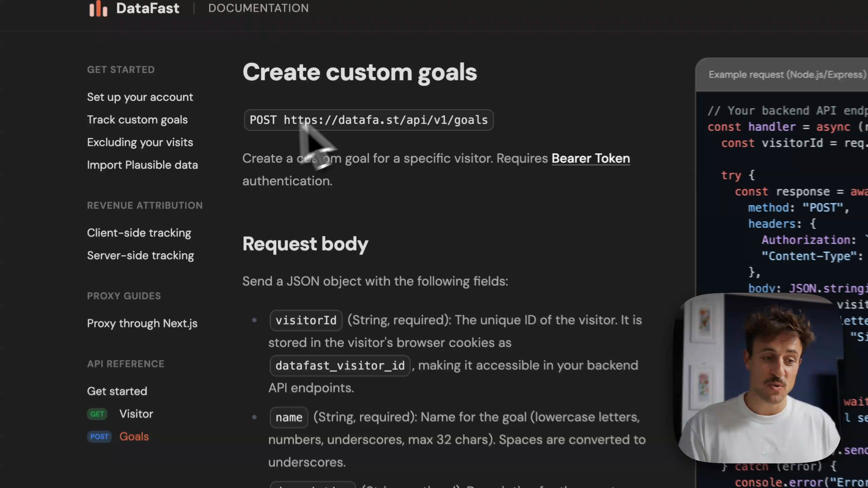The height and width of the screenshot is (488, 868).
Task: Open the DOCUMENTATION header link
Action: [x=258, y=8]
